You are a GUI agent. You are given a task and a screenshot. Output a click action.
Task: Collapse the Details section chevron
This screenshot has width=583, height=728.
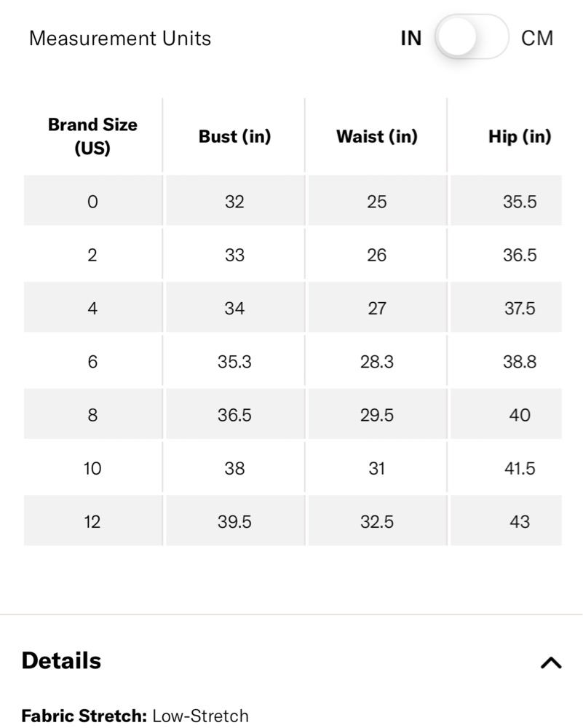(x=551, y=662)
